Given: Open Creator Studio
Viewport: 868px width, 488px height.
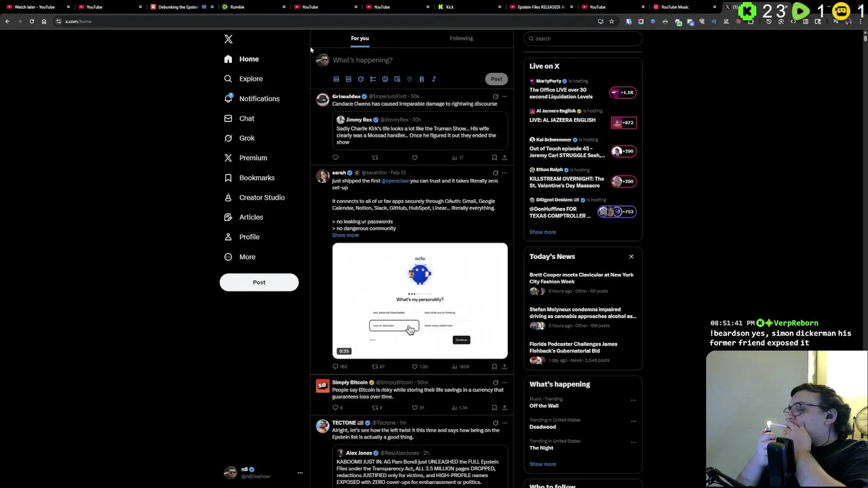Looking at the screenshot, I should coord(254,197).
